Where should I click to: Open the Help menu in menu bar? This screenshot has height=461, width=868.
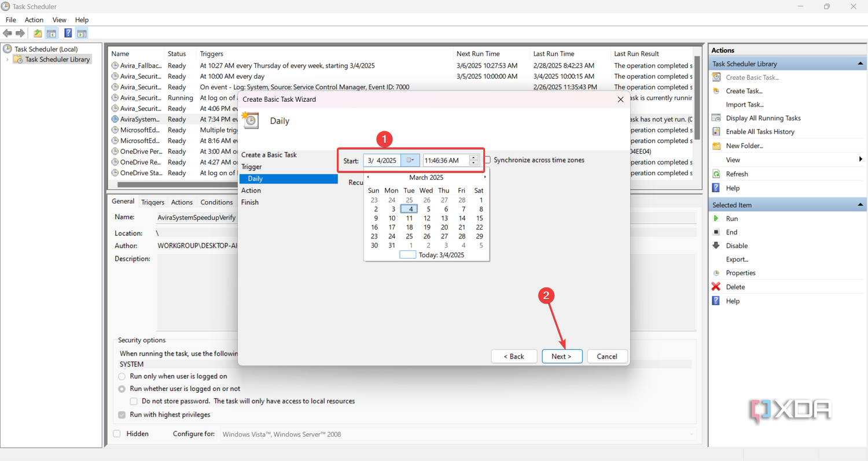pyautogui.click(x=82, y=20)
